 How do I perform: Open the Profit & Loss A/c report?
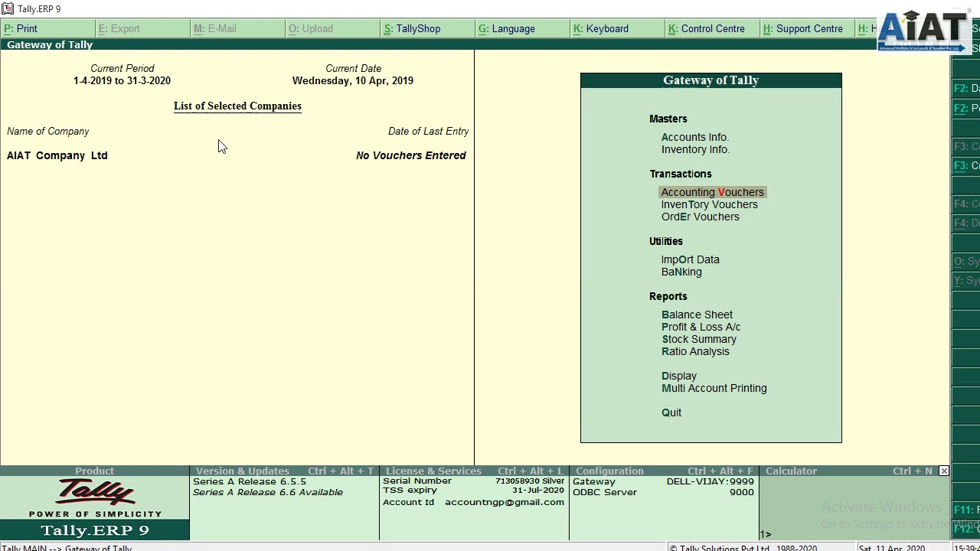point(701,327)
